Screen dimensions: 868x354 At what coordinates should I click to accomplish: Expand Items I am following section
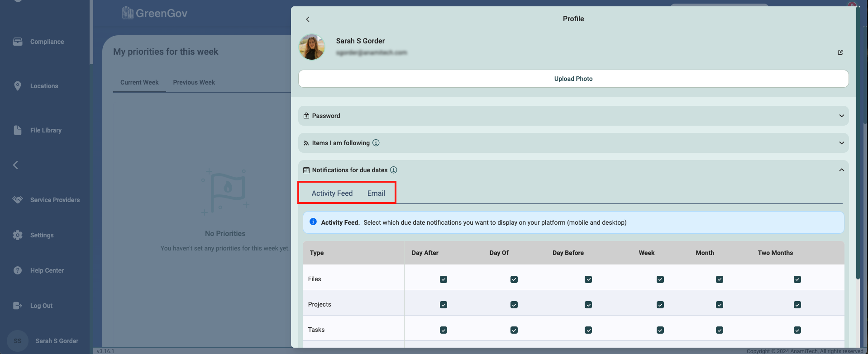841,143
